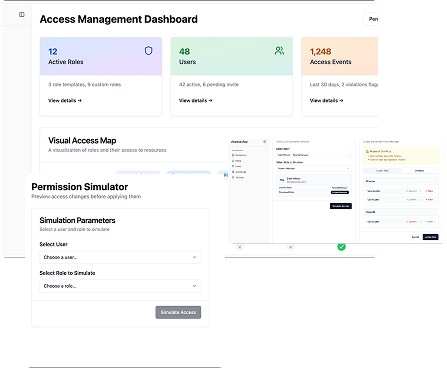The image size is (447, 368).
Task: Click the 'Last 30 days, 2 violations' text
Action: (x=344, y=85)
